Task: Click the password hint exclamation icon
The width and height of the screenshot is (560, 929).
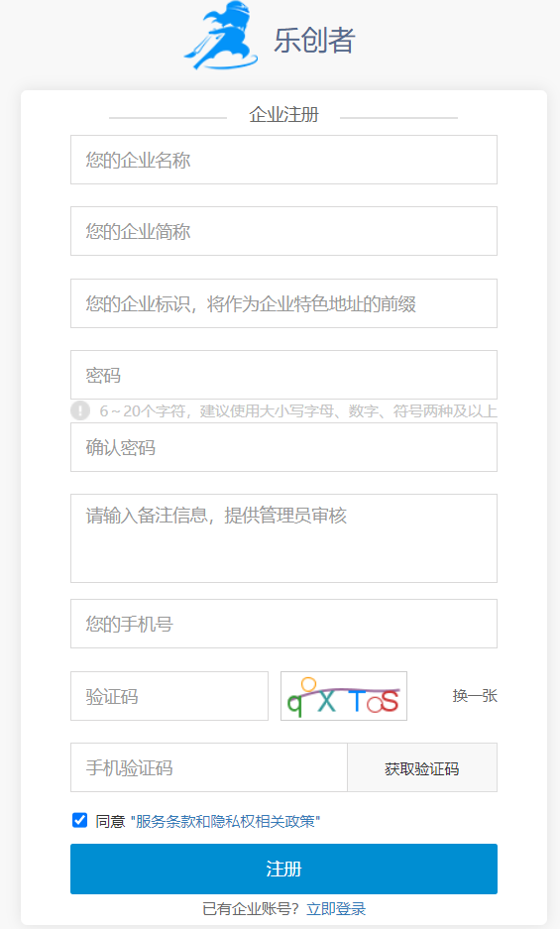Action: click(x=80, y=410)
